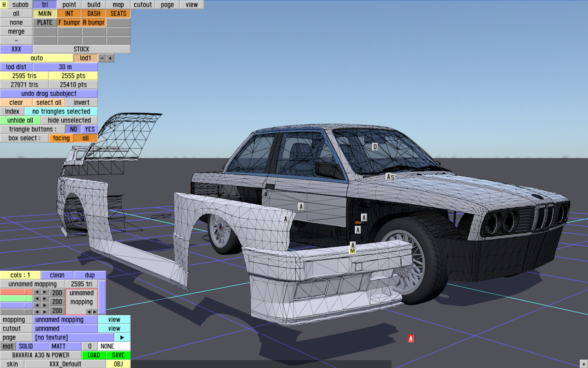Switch to the map tab
588x368 pixels.
click(x=118, y=4)
